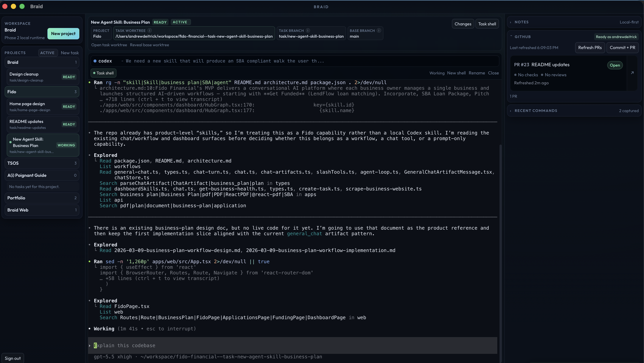The image size is (644, 363).
Task: Click Refresh PRs button
Action: coord(590,47)
